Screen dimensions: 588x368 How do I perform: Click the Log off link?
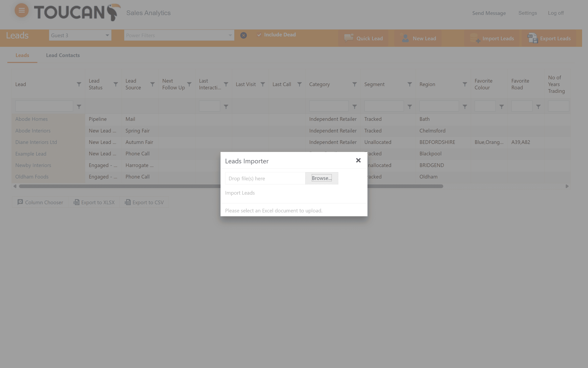[x=556, y=13]
